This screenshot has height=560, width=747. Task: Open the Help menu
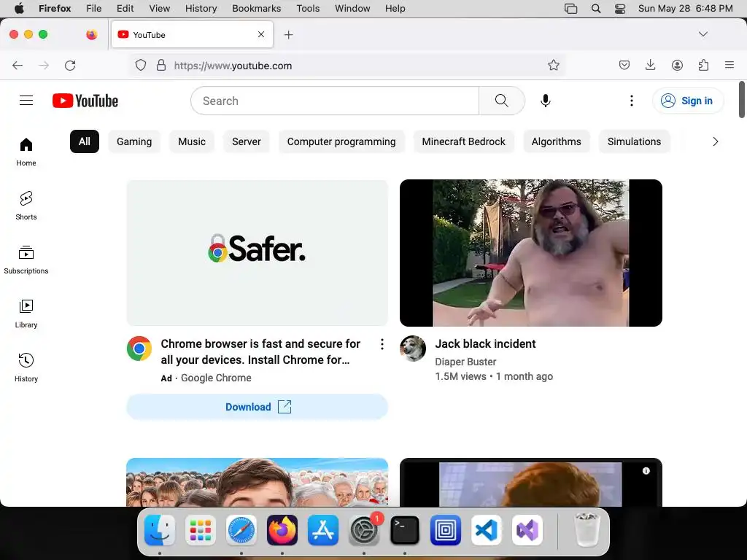pos(395,8)
